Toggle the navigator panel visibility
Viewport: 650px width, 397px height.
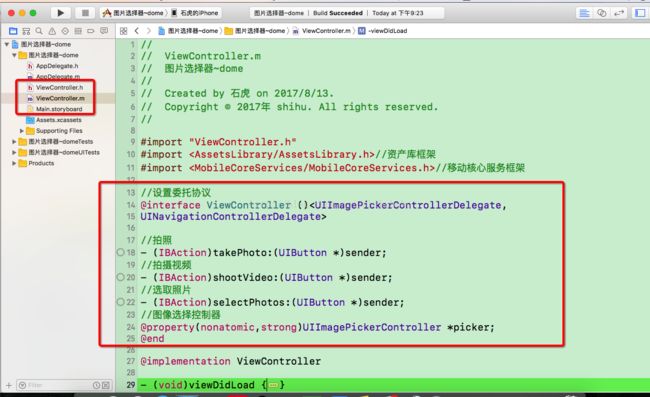[640, 13]
